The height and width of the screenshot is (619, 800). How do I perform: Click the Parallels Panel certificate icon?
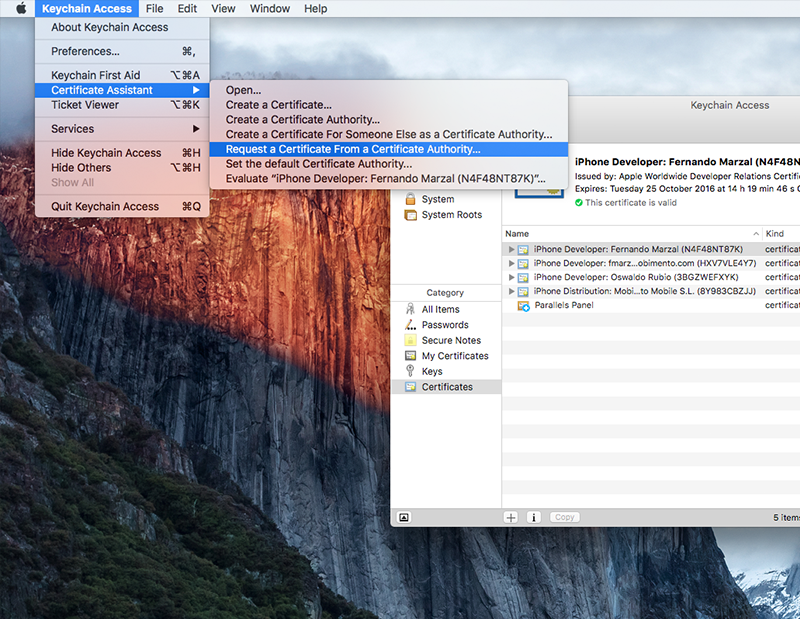pyautogui.click(x=523, y=306)
